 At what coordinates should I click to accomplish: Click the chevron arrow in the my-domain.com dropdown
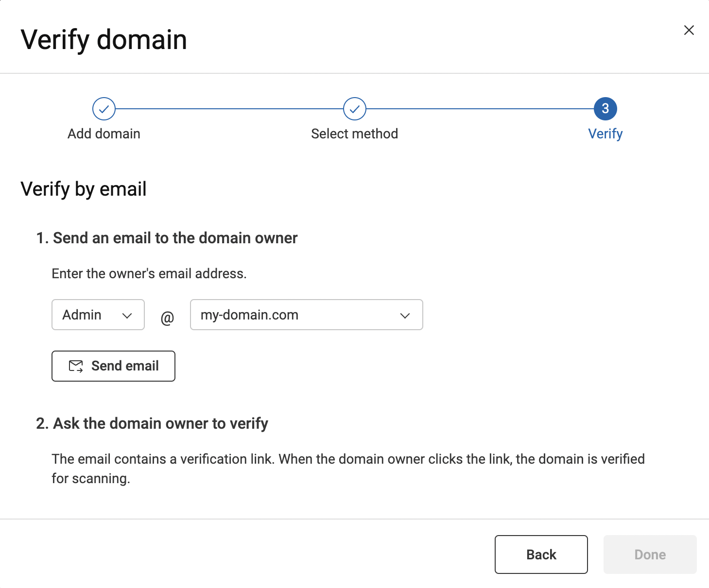[405, 316]
